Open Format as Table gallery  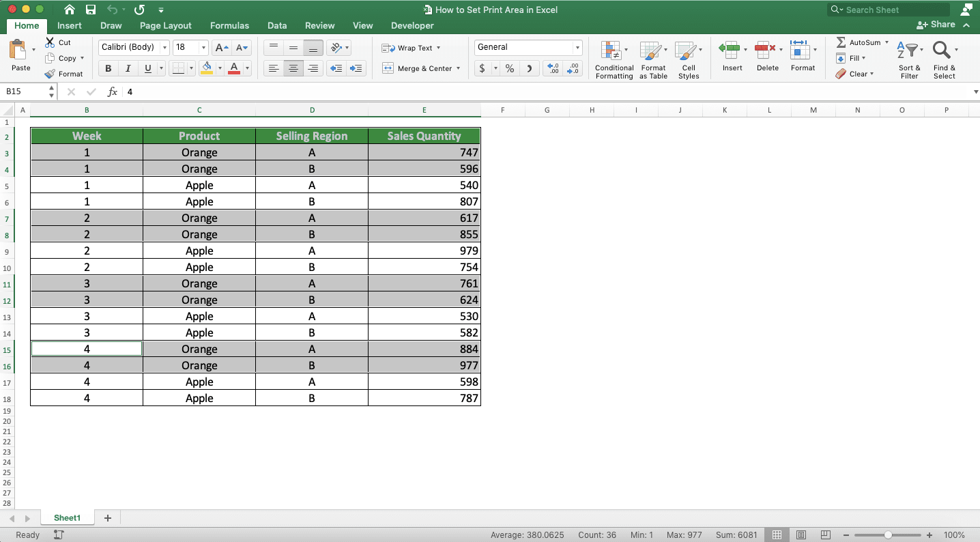click(653, 60)
